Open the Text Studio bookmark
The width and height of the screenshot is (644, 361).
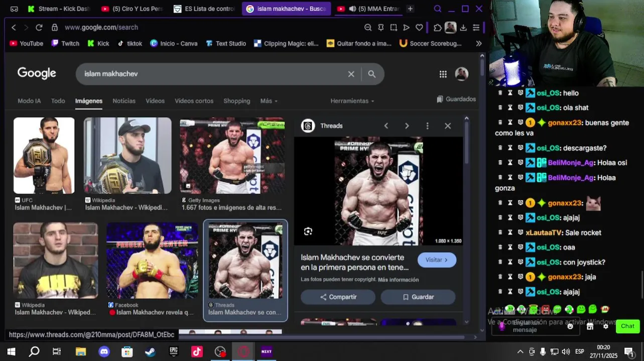click(x=226, y=44)
